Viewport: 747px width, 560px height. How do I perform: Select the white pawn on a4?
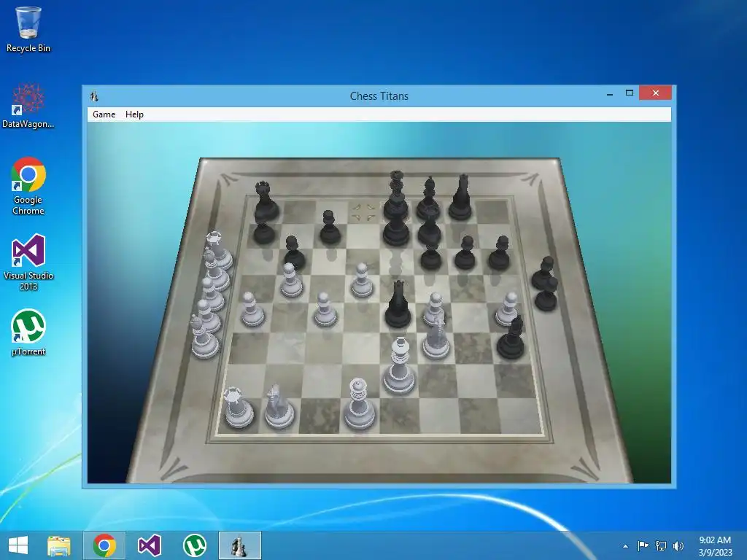pos(251,309)
